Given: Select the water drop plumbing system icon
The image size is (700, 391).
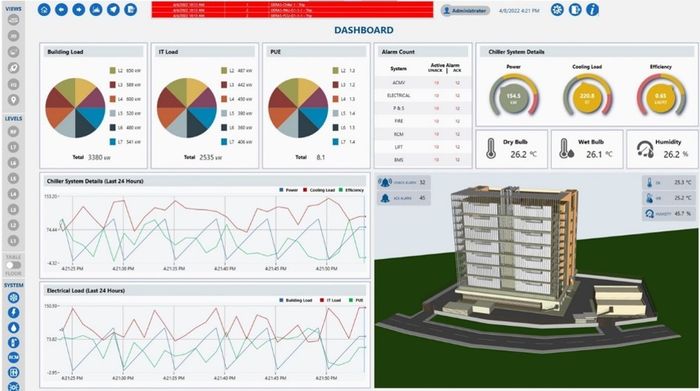Looking at the screenshot, I should [x=13, y=328].
